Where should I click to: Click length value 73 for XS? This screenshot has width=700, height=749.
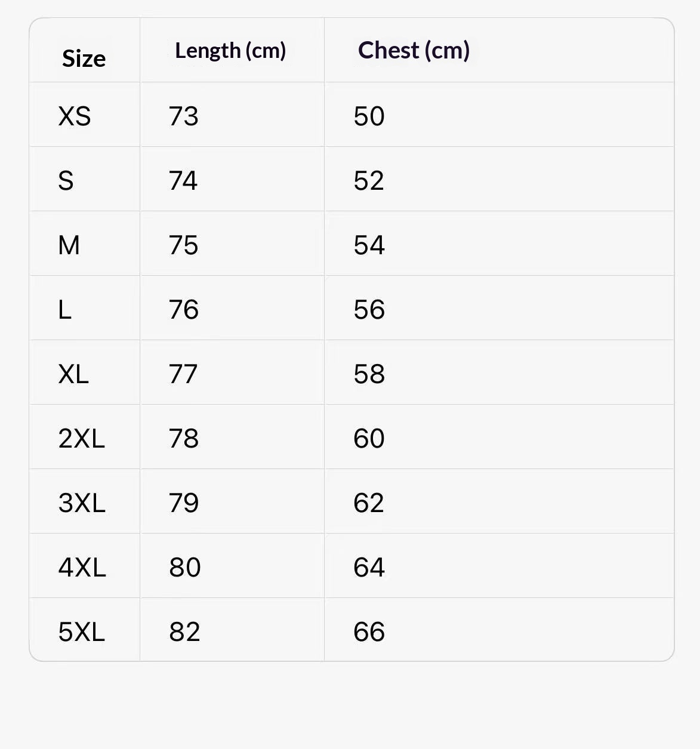tap(184, 116)
